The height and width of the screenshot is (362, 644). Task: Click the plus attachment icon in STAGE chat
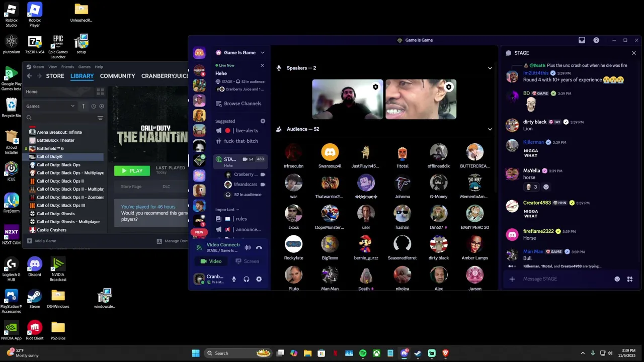512,279
